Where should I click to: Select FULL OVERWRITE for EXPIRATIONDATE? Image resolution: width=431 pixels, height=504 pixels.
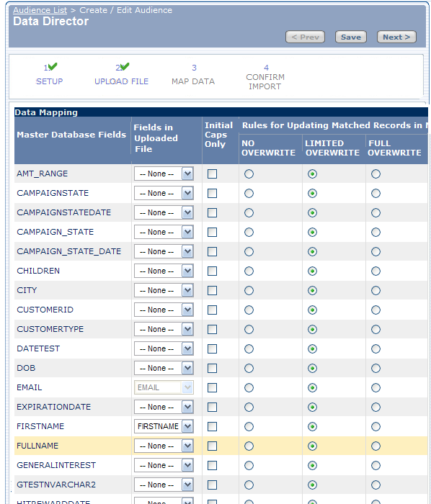pos(376,407)
